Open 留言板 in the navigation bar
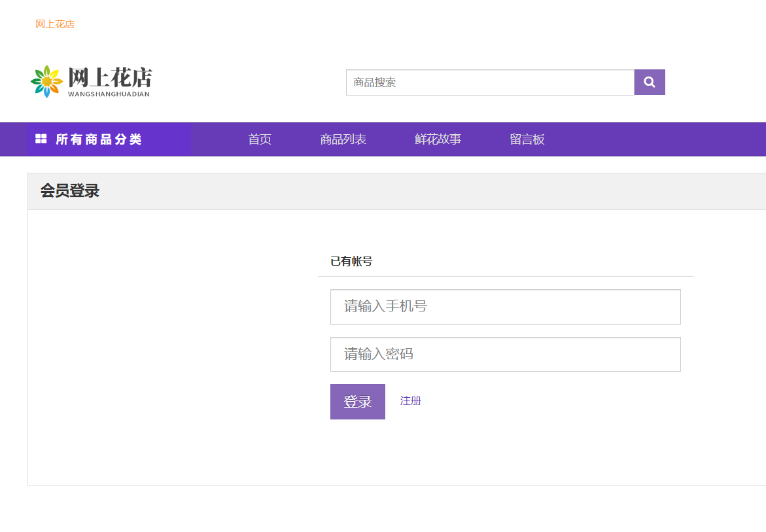Image resolution: width=766 pixels, height=532 pixels. pyautogui.click(x=527, y=139)
